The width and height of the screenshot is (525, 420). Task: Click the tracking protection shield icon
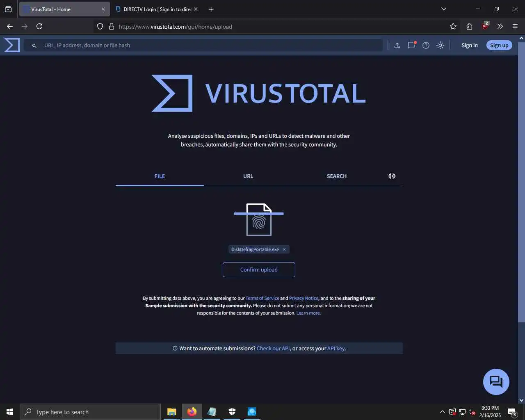click(x=100, y=26)
